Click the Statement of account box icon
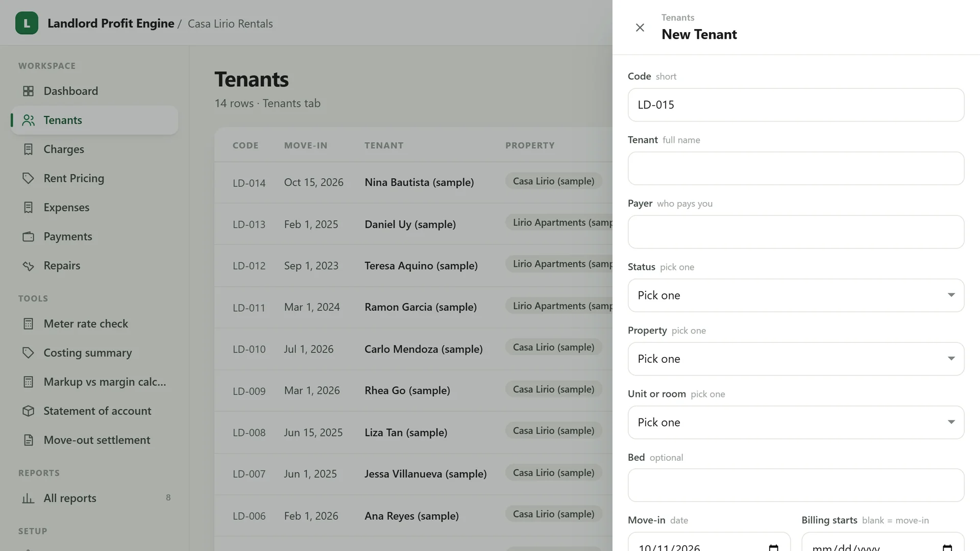Viewport: 980px width, 551px height. (x=29, y=411)
